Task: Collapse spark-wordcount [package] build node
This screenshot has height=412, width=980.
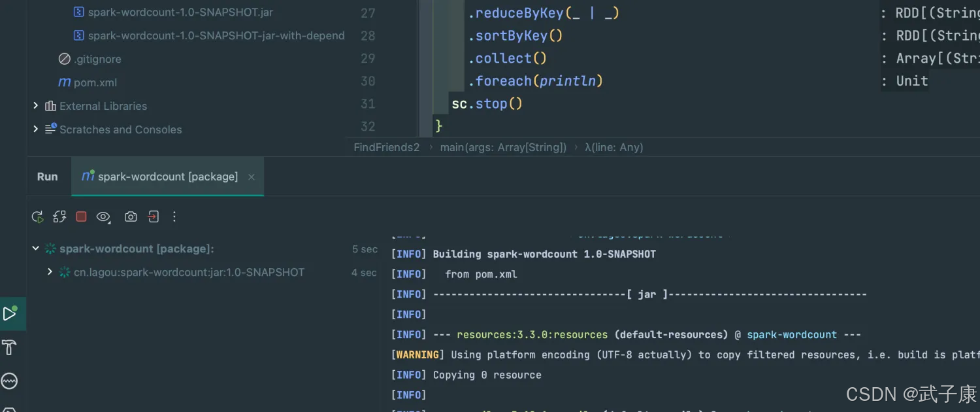Action: [36, 249]
